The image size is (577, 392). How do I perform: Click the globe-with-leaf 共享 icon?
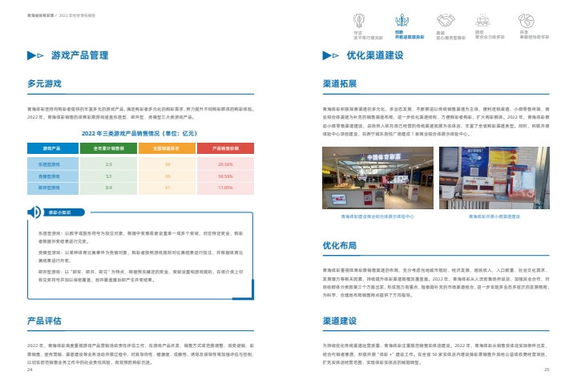(x=527, y=21)
